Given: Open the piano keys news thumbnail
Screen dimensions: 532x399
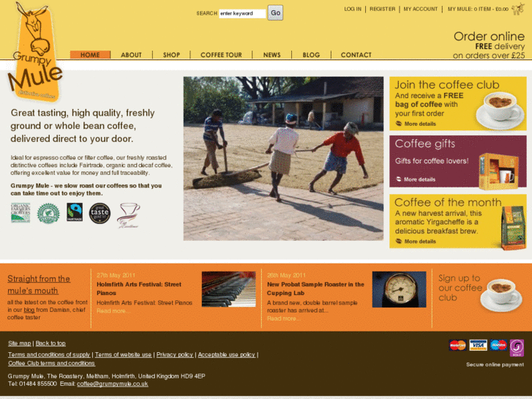Looking at the screenshot, I should point(228,289).
